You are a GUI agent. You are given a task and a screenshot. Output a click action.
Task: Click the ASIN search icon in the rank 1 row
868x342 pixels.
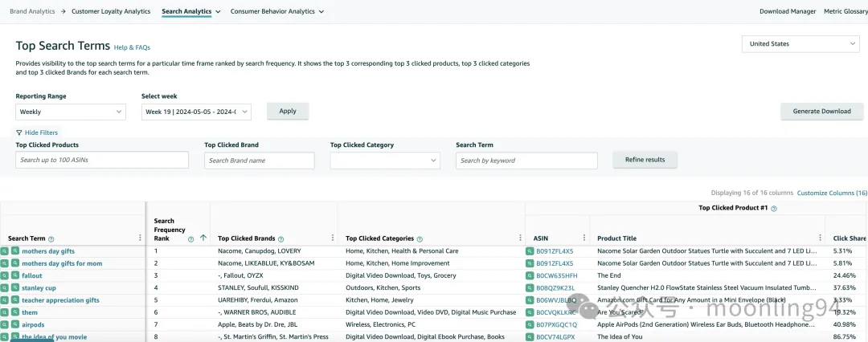click(530, 251)
